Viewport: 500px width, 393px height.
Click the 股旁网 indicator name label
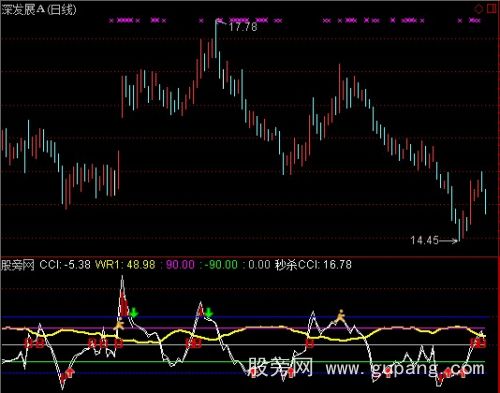coord(18,265)
